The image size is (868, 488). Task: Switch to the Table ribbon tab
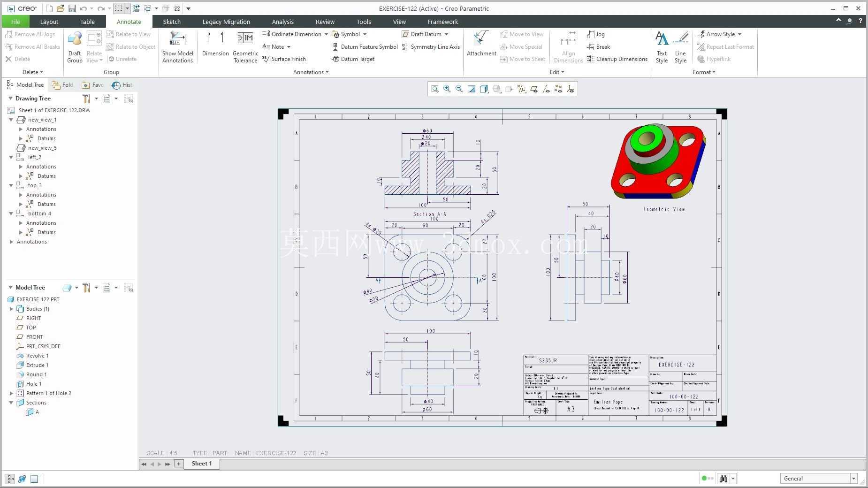87,22
